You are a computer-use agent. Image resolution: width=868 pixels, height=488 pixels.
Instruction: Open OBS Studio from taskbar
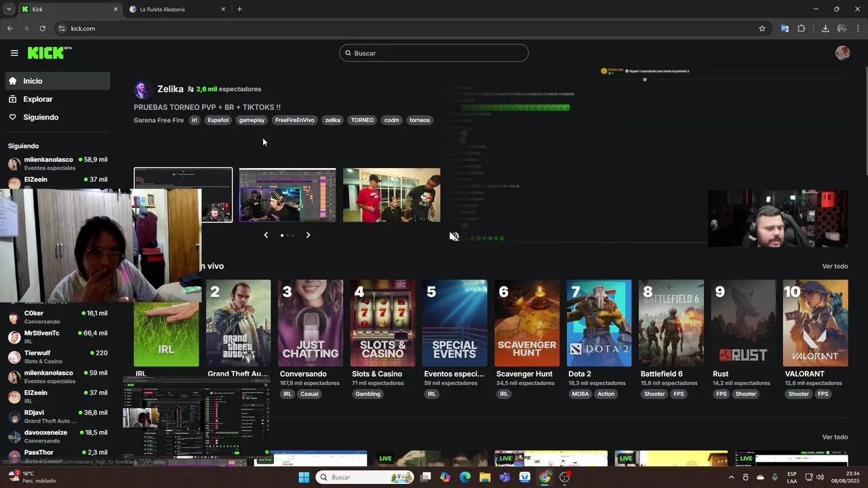click(565, 477)
